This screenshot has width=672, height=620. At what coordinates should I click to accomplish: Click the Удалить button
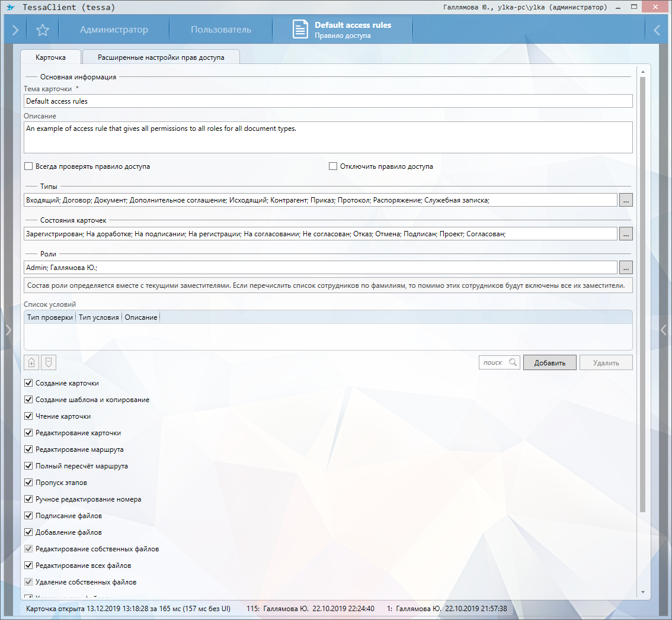tap(606, 363)
